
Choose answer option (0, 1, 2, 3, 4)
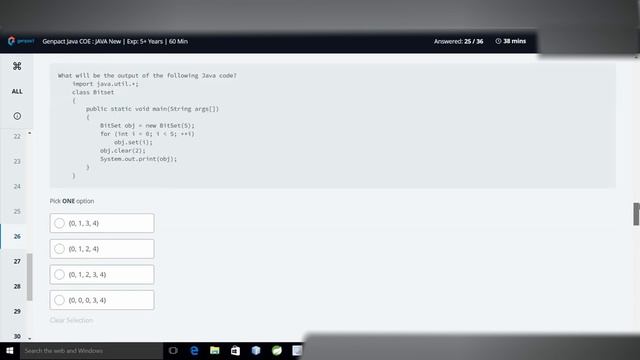pyautogui.click(x=102, y=275)
